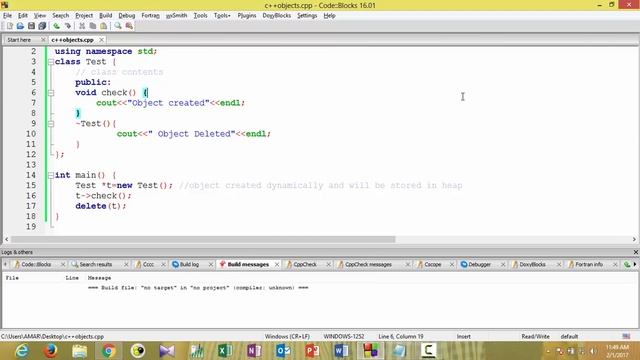Image resolution: width=640 pixels, height=360 pixels.
Task: Open the Fortran menu
Action: point(150,16)
